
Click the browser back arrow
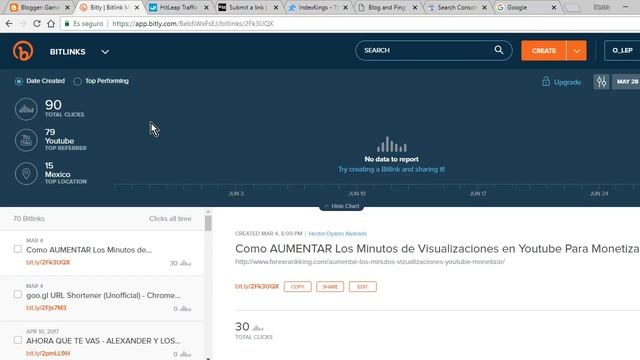tap(9, 24)
